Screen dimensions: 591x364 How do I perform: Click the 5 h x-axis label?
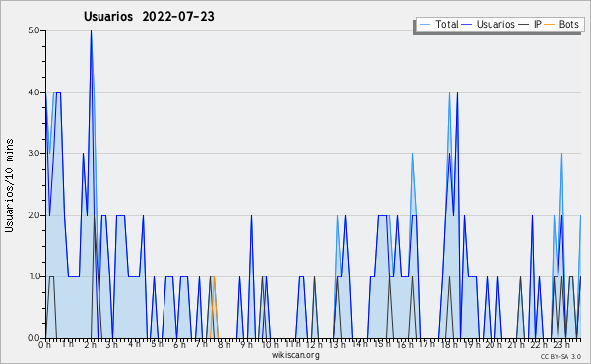click(x=157, y=344)
